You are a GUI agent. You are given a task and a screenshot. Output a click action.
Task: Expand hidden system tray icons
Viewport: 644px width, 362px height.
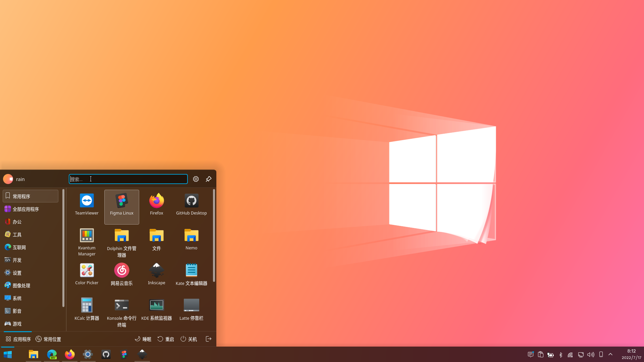pos(611,354)
